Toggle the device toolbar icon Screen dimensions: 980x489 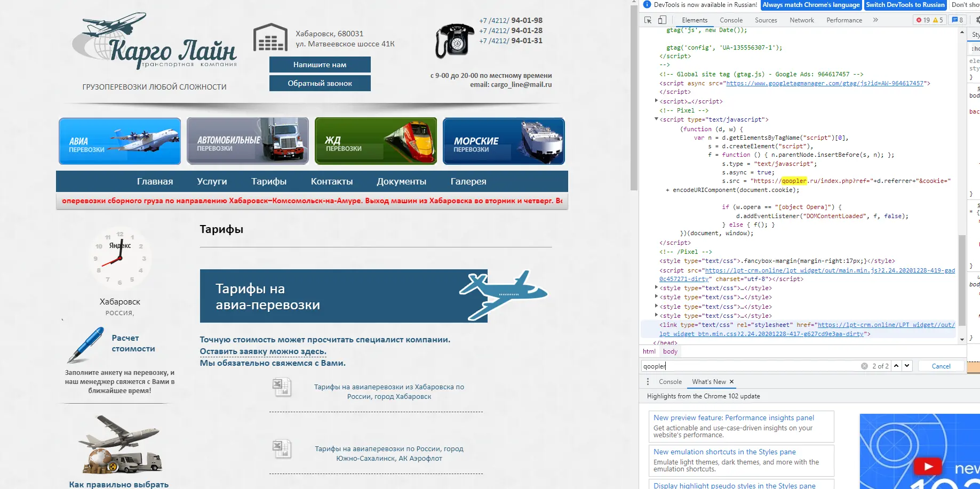[x=662, y=20]
